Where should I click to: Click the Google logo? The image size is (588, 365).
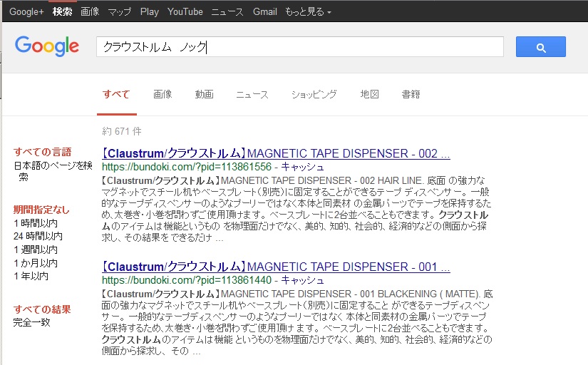coord(47,46)
